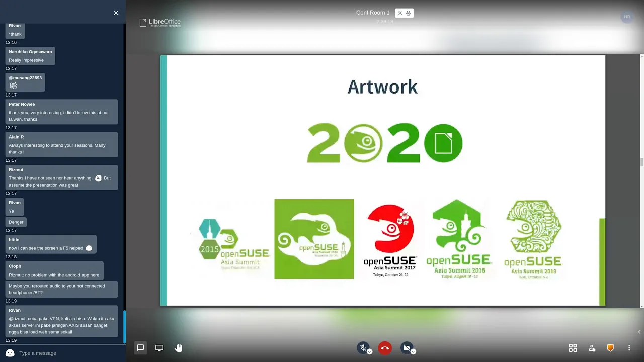This screenshot has width=644, height=362.
Task: Click the LibreOffice logo watermark link
Action: coord(160,23)
